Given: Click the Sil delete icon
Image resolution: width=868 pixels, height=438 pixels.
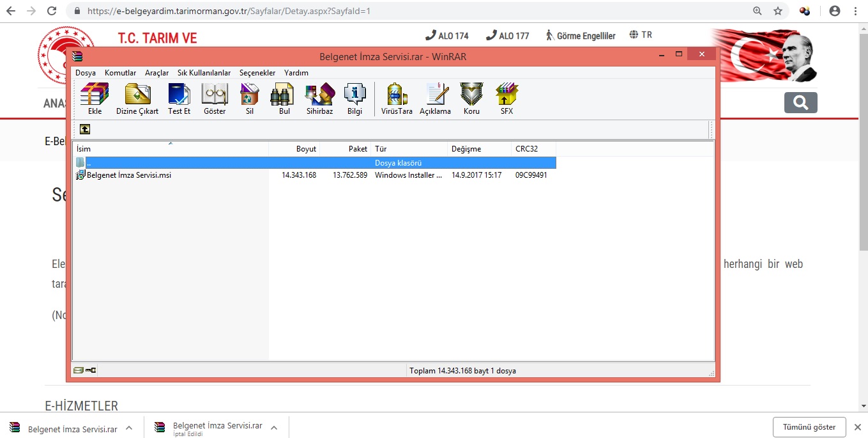Looking at the screenshot, I should click(250, 98).
